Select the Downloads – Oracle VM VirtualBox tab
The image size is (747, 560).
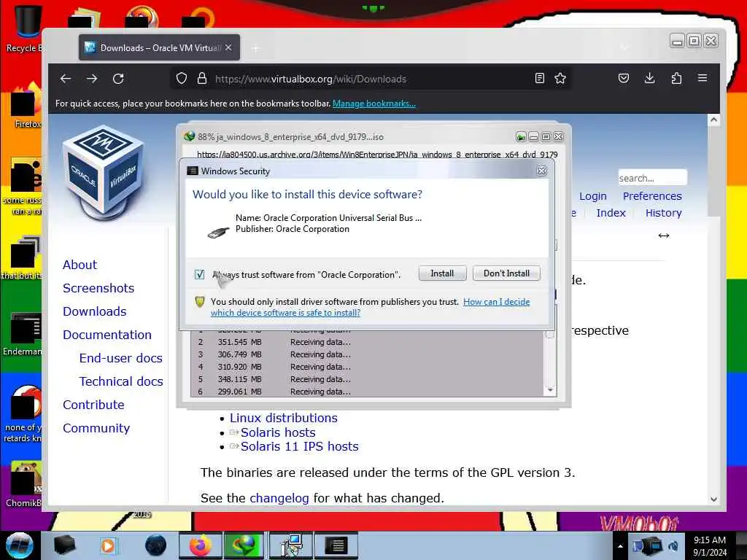tap(159, 47)
